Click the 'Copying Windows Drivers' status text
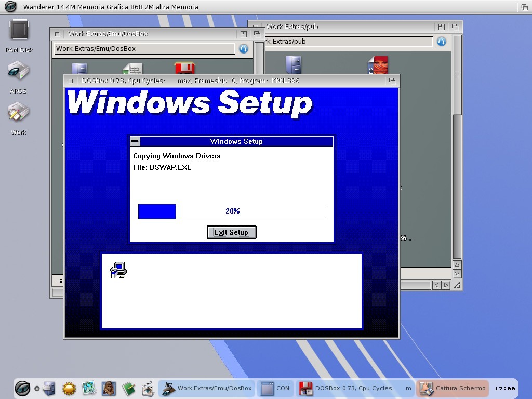 [x=177, y=156]
